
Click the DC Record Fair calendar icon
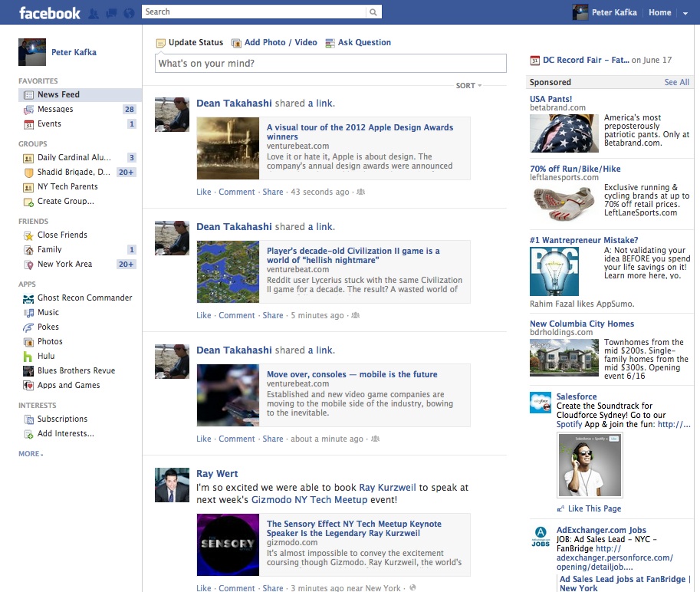click(534, 61)
